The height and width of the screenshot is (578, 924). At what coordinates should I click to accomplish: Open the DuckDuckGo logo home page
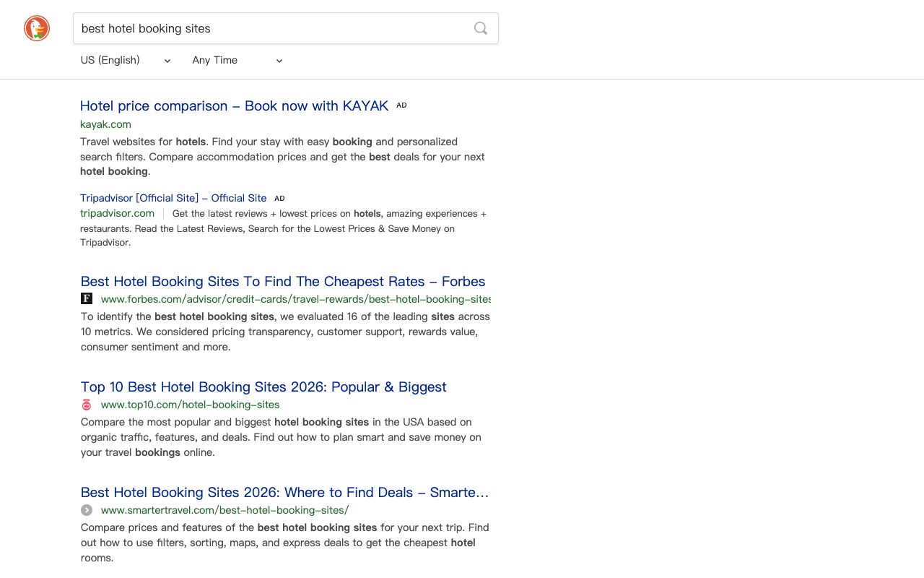coord(37,28)
